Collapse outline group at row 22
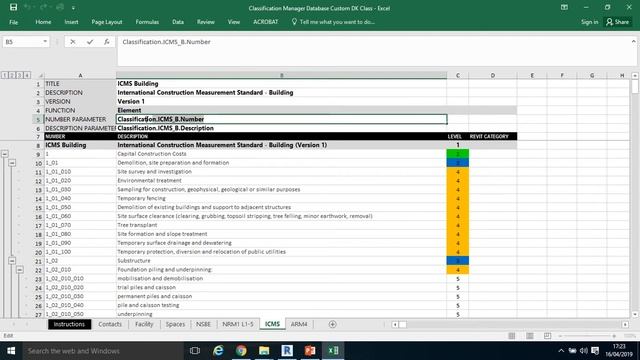This screenshot has height=360, width=640. tap(20, 270)
